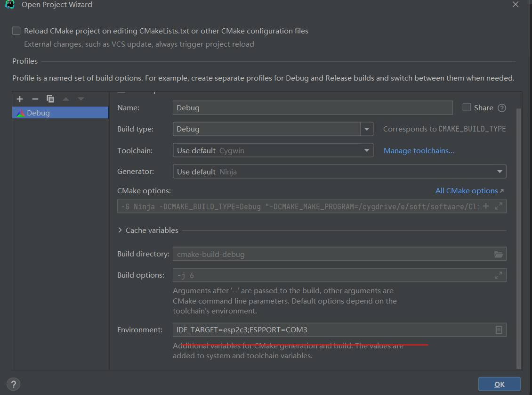This screenshot has width=532, height=395.
Task: Click into the Name text field
Action: pos(312,108)
